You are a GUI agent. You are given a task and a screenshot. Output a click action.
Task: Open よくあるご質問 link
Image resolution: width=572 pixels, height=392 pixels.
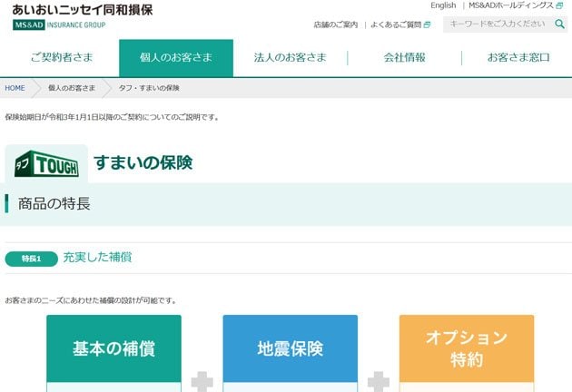[396, 24]
